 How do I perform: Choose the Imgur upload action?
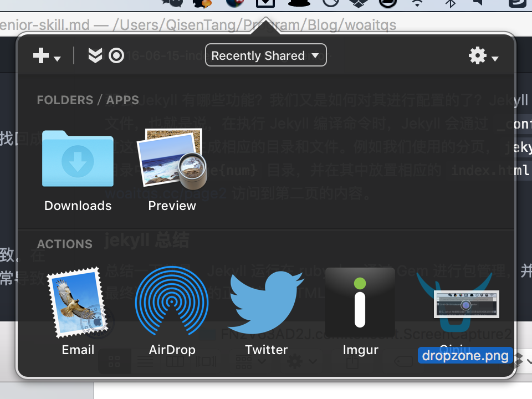(x=360, y=303)
